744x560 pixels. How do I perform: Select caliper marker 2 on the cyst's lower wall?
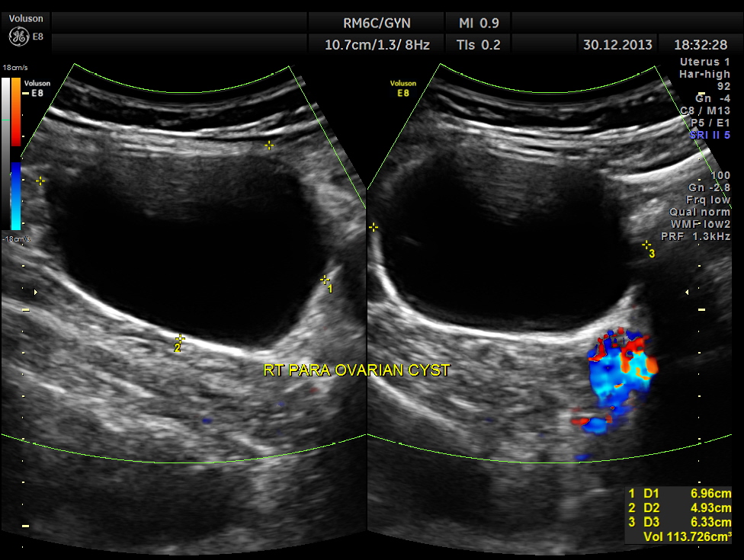(180, 338)
